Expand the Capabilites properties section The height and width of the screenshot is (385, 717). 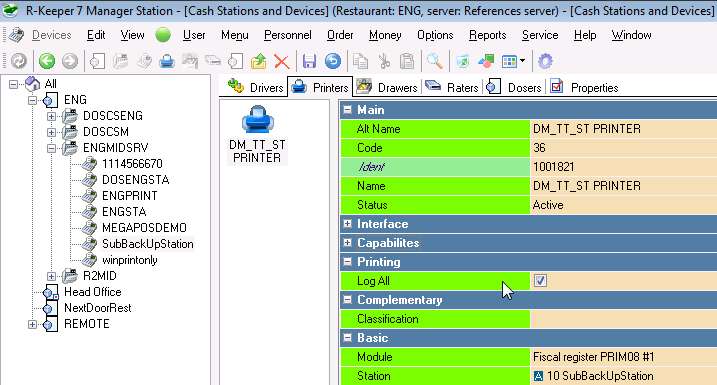click(x=348, y=243)
